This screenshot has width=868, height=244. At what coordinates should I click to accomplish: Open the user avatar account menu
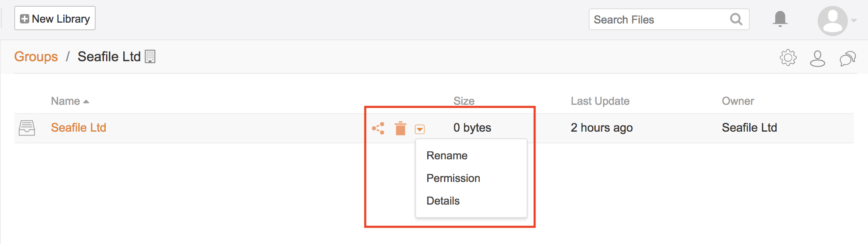tap(833, 21)
